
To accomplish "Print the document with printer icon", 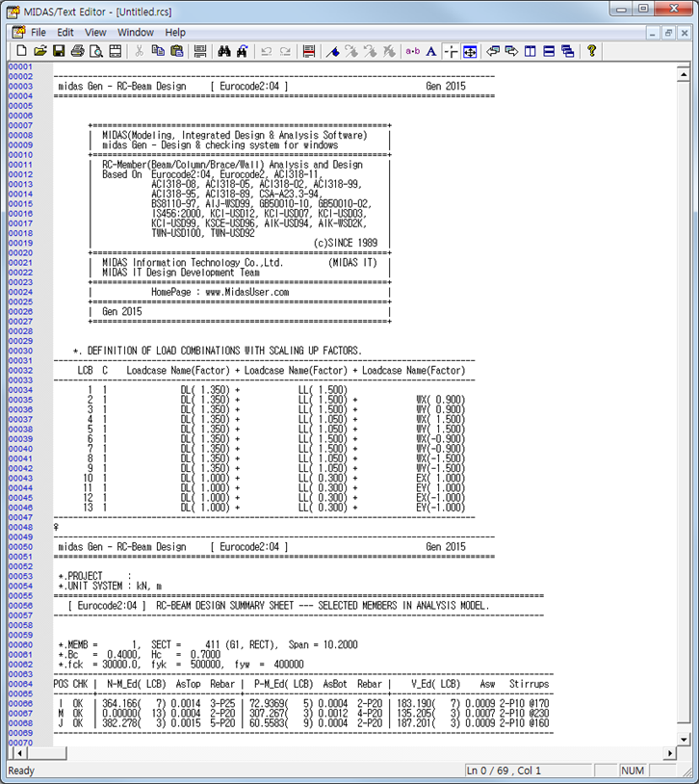I will tap(77, 51).
